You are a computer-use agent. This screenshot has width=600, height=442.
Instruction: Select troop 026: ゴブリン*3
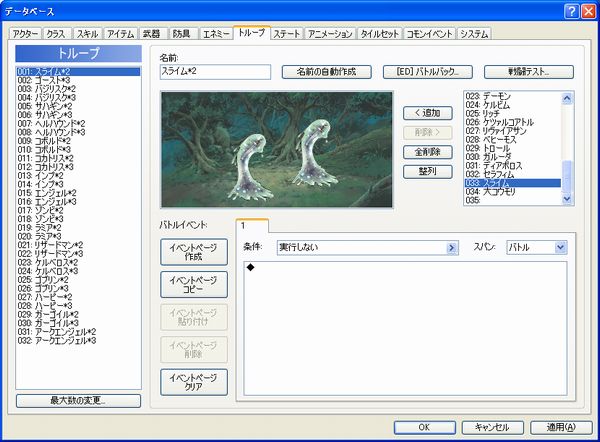pos(78,289)
